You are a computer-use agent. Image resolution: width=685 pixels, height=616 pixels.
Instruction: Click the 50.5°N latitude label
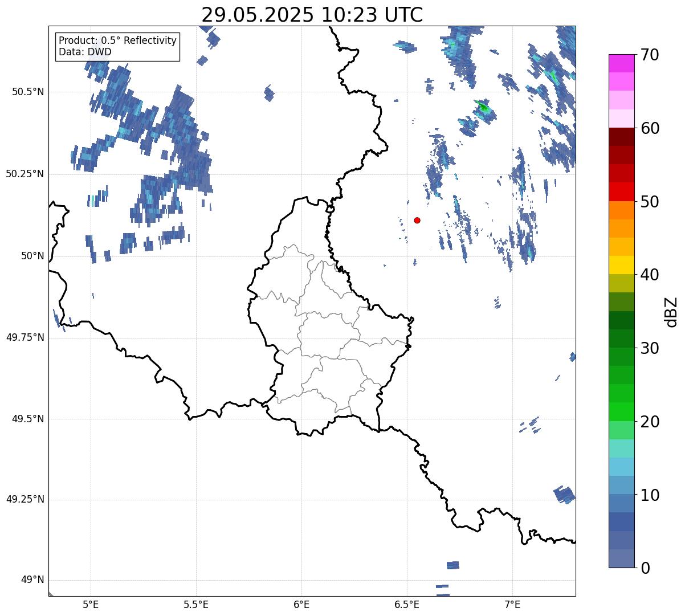click(x=28, y=92)
